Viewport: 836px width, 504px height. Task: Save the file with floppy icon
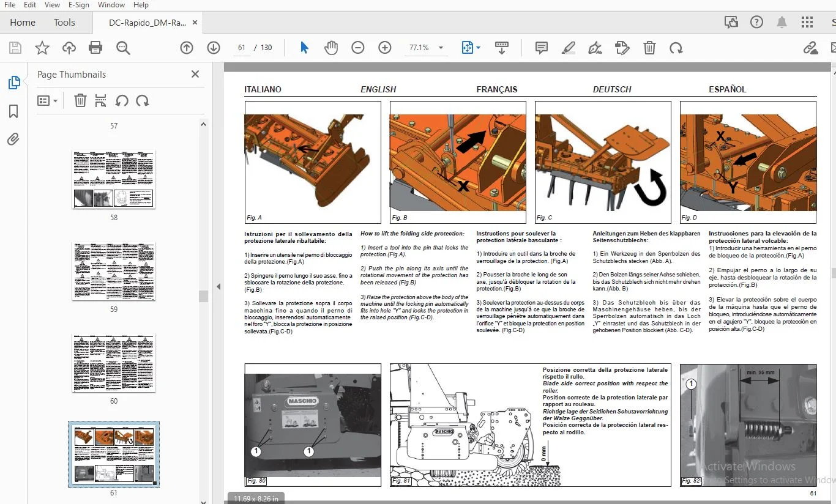coord(15,48)
